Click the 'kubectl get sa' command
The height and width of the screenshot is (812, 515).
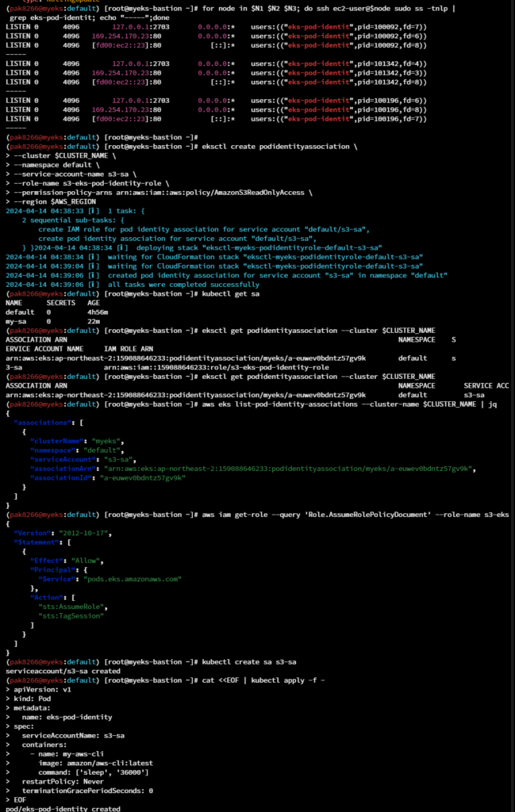[x=231, y=294]
